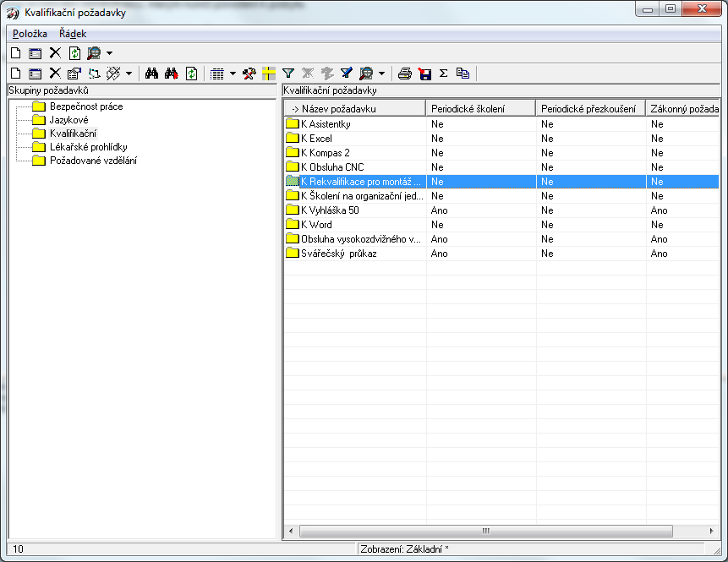Click Periodické školení Ano for K Vyhláška 50

click(439, 210)
